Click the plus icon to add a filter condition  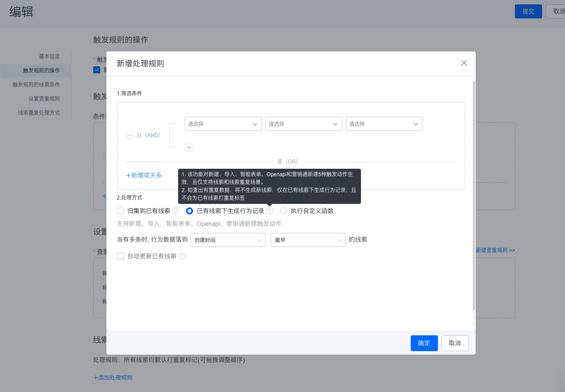click(189, 148)
